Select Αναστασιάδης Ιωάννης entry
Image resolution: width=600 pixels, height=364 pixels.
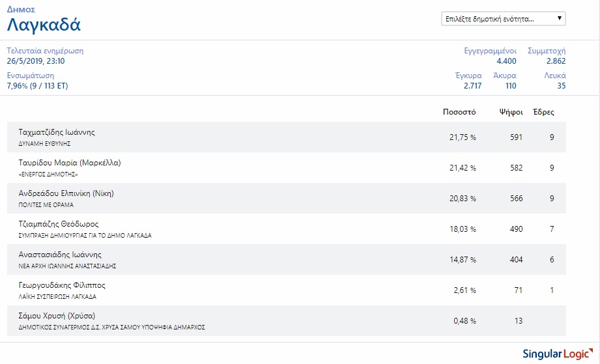pyautogui.click(x=60, y=255)
